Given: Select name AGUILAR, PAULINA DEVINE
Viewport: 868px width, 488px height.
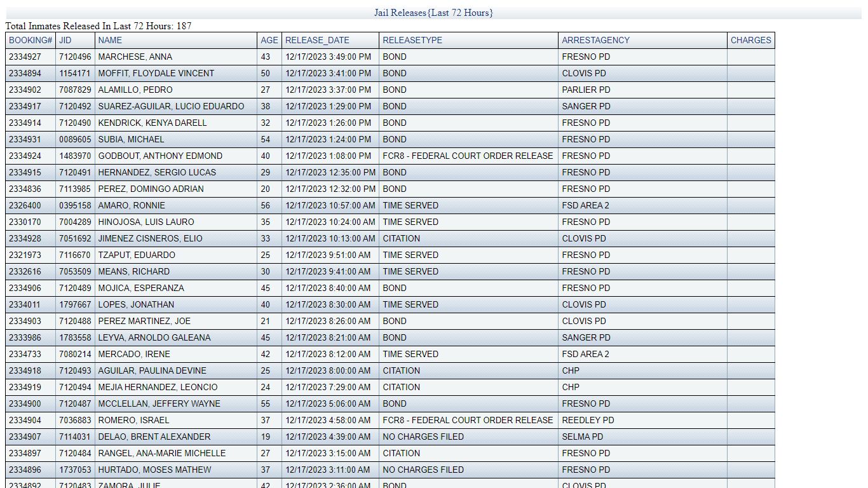Looking at the screenshot, I should tap(152, 370).
